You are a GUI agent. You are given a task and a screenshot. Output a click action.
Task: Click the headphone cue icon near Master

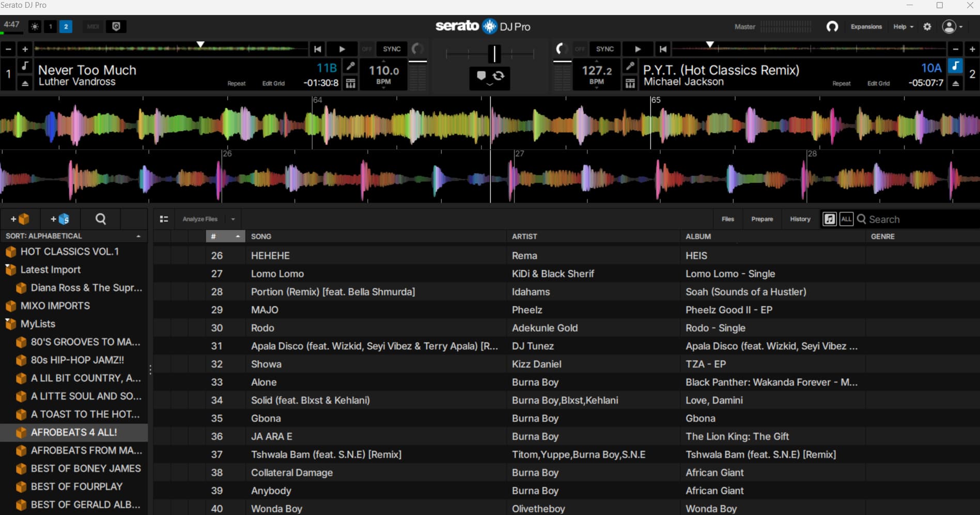pyautogui.click(x=832, y=27)
